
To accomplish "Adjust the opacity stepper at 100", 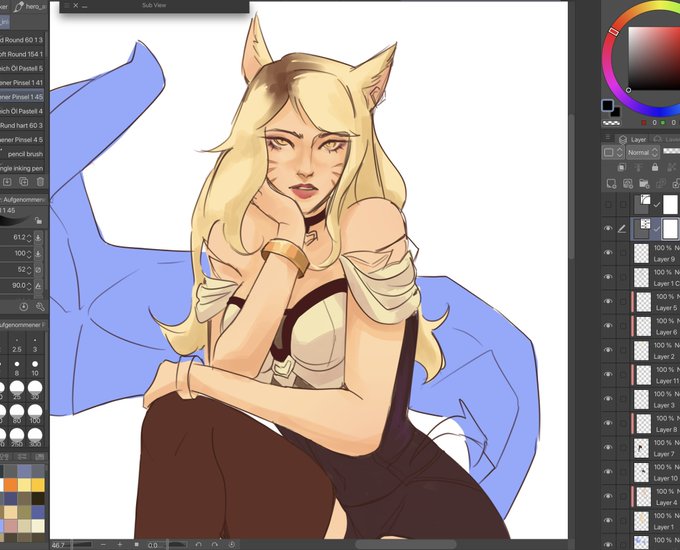I will pyautogui.click(x=29, y=253).
